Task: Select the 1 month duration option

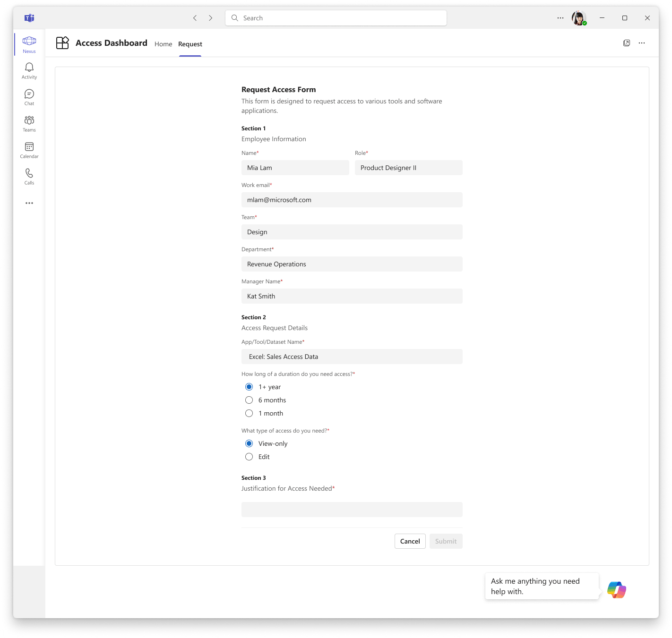Action: tap(249, 413)
